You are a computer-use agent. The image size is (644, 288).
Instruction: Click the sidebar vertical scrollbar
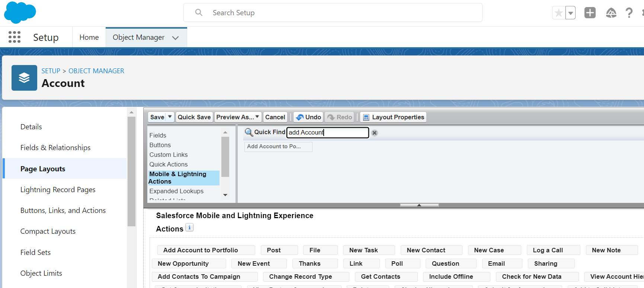coord(131,171)
